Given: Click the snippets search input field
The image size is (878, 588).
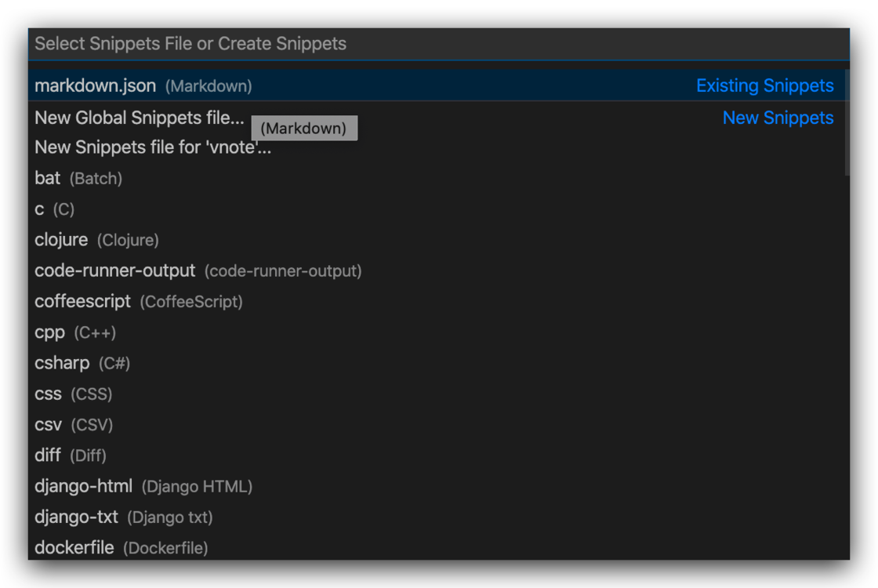Looking at the screenshot, I should click(x=437, y=44).
